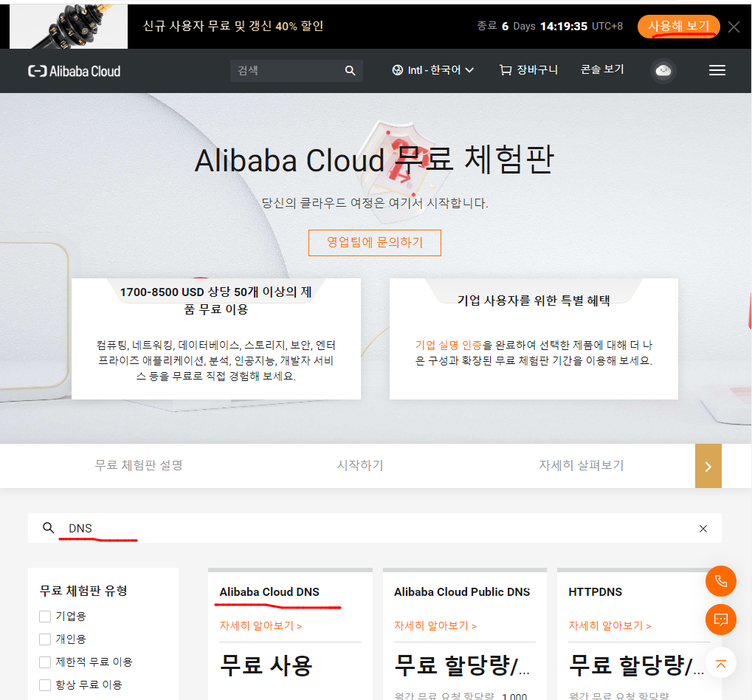Viewport: 752px width, 700px height.
Task: Click the 무료 사용 text in DNS card
Action: point(266,665)
